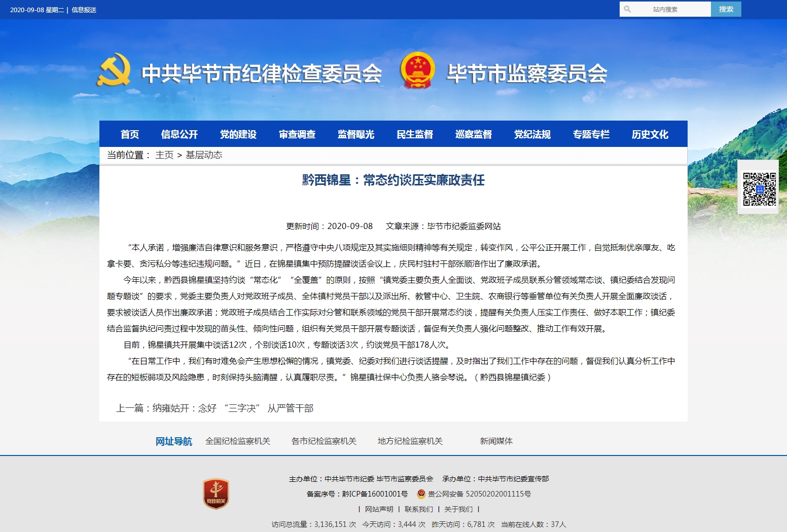Open the 首页 navigation tab
The width and height of the screenshot is (787, 532).
[130, 134]
